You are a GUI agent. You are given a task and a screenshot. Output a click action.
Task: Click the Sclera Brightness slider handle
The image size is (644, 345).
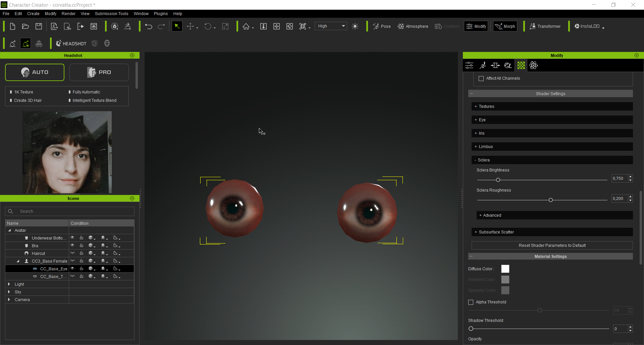tap(498, 180)
